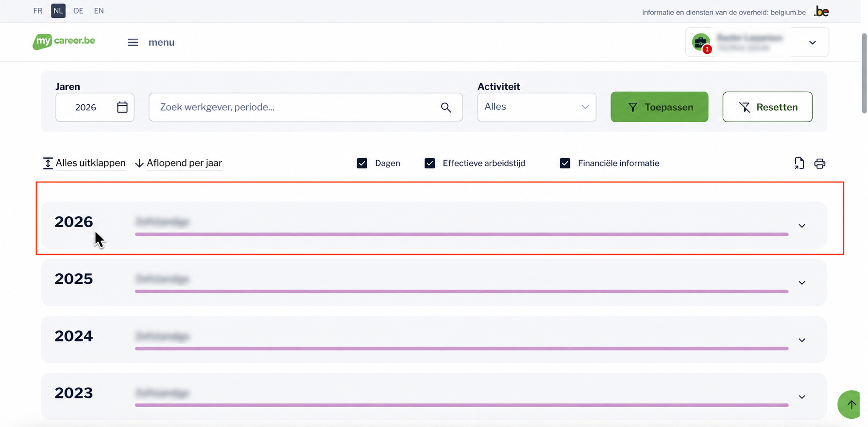Click the calendar icon in Jaren field
The image size is (868, 427).
pyautogui.click(x=122, y=107)
